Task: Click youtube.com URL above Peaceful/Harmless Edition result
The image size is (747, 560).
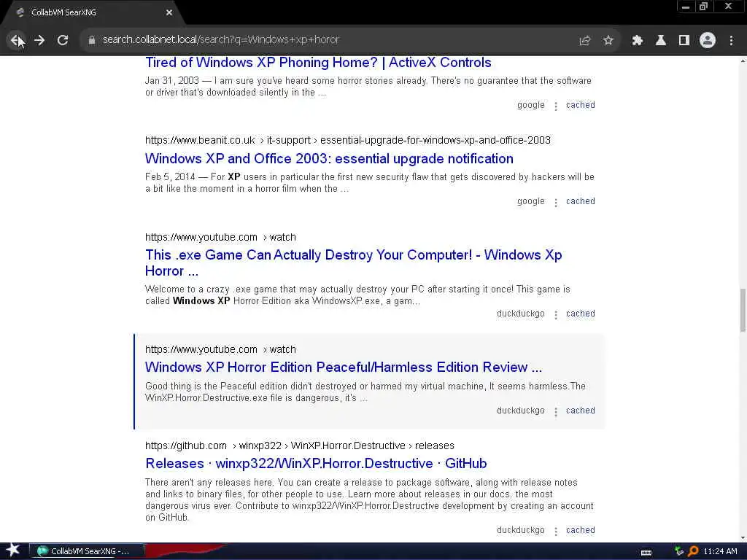Action: coord(220,349)
